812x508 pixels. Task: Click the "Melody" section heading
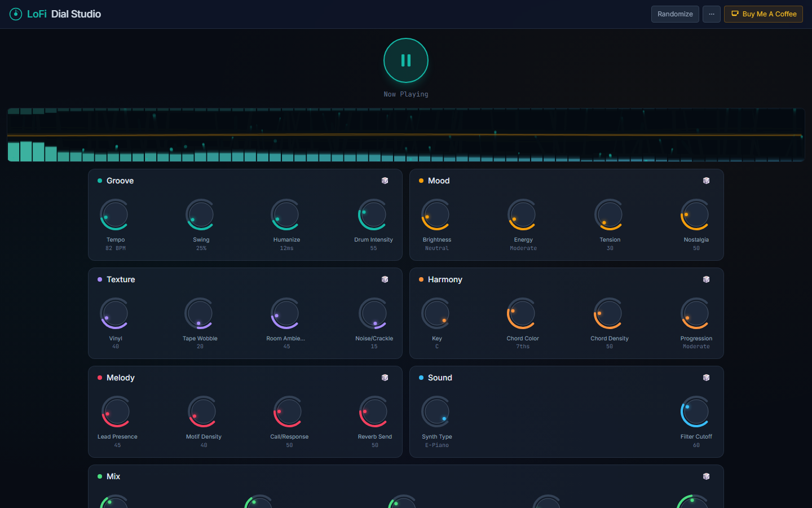pos(121,378)
